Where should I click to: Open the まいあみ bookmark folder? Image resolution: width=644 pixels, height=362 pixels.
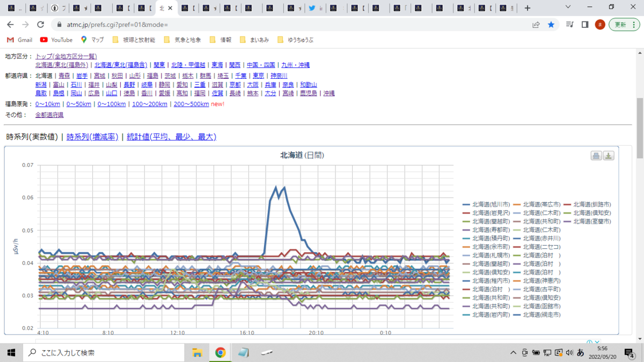[254, 40]
